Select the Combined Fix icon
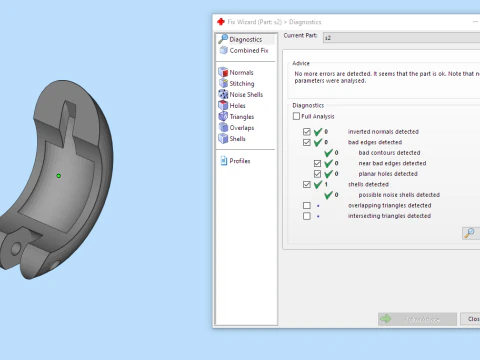The image size is (480, 360). point(224,50)
